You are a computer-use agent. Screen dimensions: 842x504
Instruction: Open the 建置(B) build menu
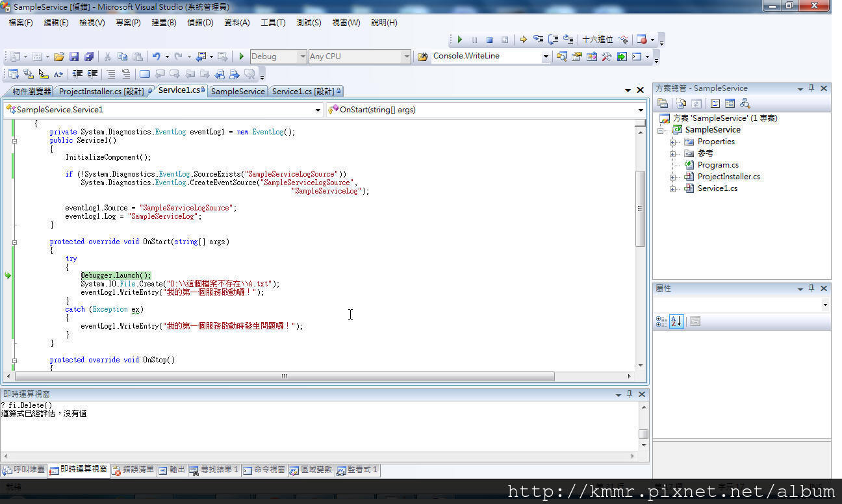point(164,23)
